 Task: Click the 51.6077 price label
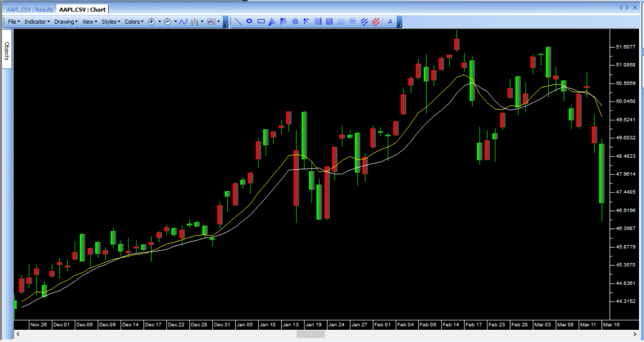click(x=626, y=47)
